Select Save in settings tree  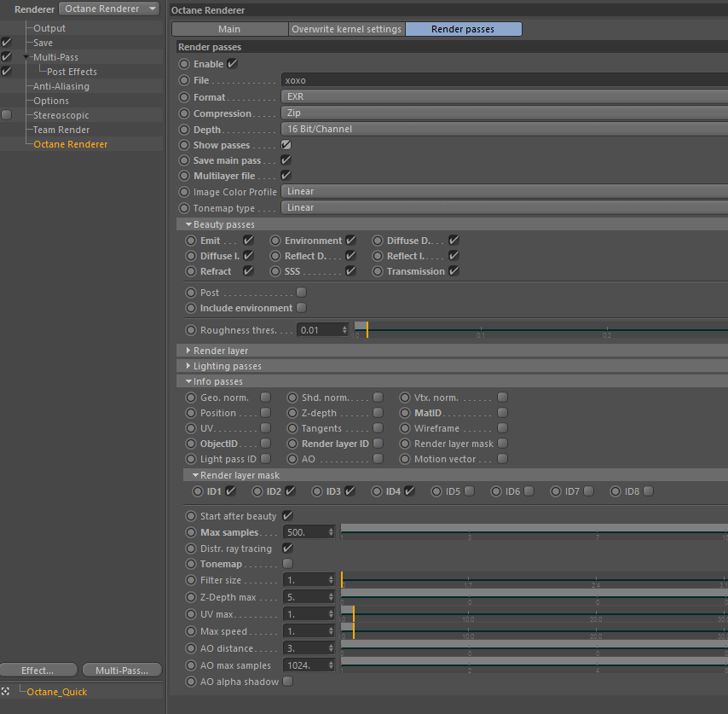(43, 43)
